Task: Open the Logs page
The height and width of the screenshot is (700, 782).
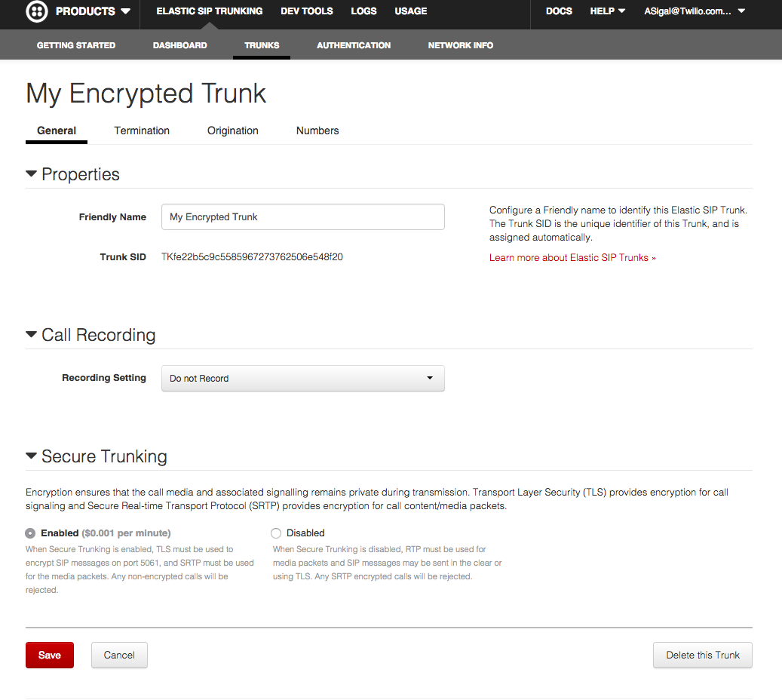Action: tap(363, 11)
